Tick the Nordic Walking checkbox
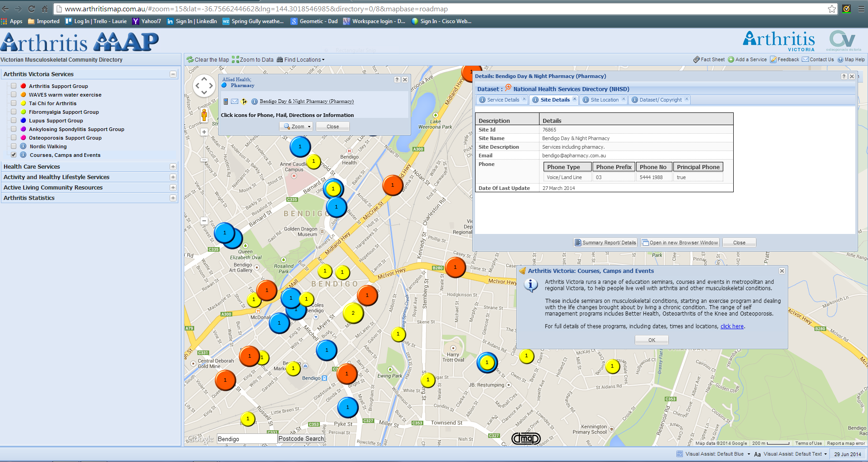The height and width of the screenshot is (462, 868). click(14, 146)
